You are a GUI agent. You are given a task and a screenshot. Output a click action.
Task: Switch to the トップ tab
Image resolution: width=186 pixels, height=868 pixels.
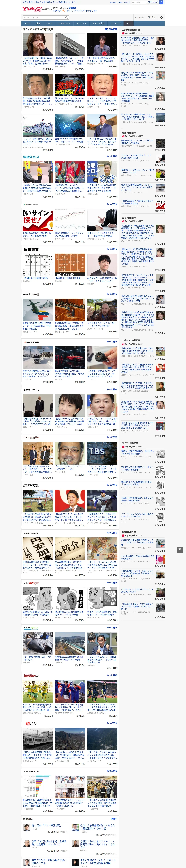click(27, 24)
